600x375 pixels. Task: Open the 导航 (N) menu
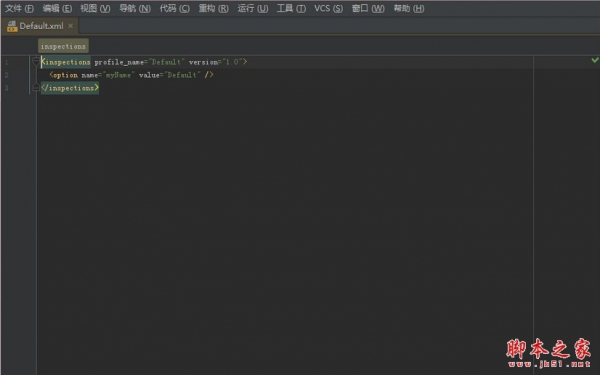pos(135,8)
